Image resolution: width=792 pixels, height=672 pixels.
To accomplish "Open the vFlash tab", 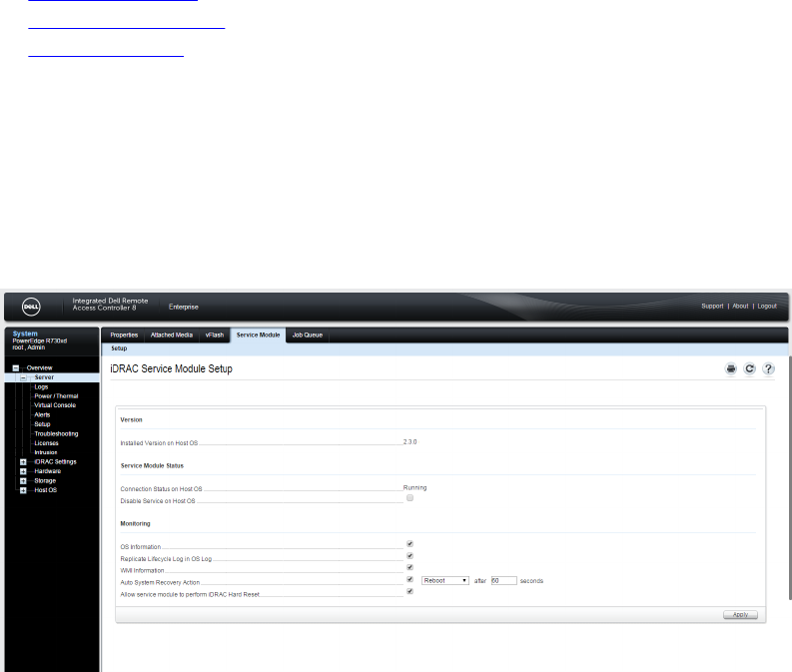I will click(x=215, y=336).
